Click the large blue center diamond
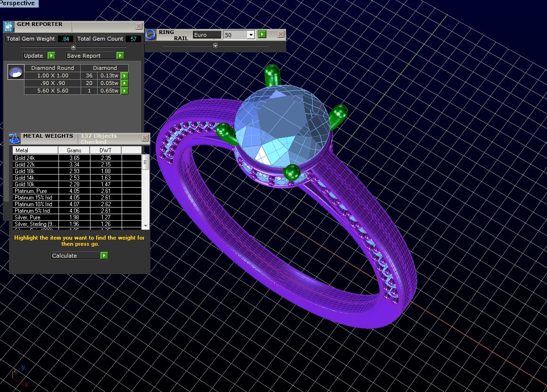The height and width of the screenshot is (392, 547). (282, 125)
